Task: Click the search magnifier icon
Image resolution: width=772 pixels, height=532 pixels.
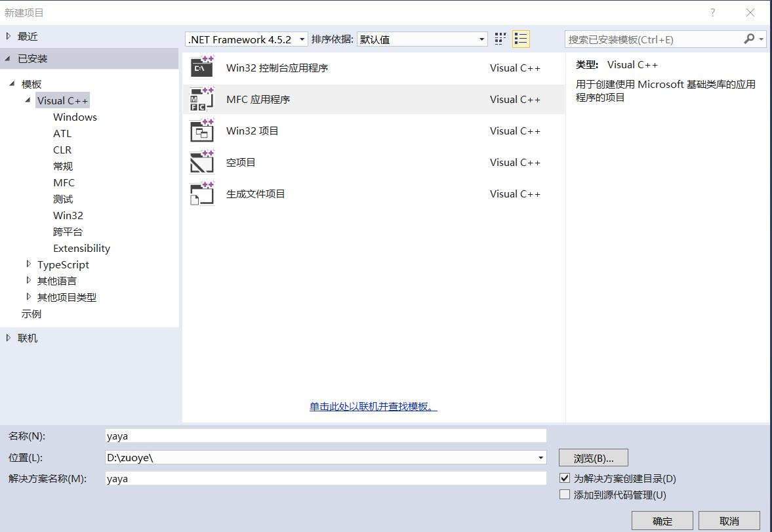Action: pyautogui.click(x=749, y=39)
